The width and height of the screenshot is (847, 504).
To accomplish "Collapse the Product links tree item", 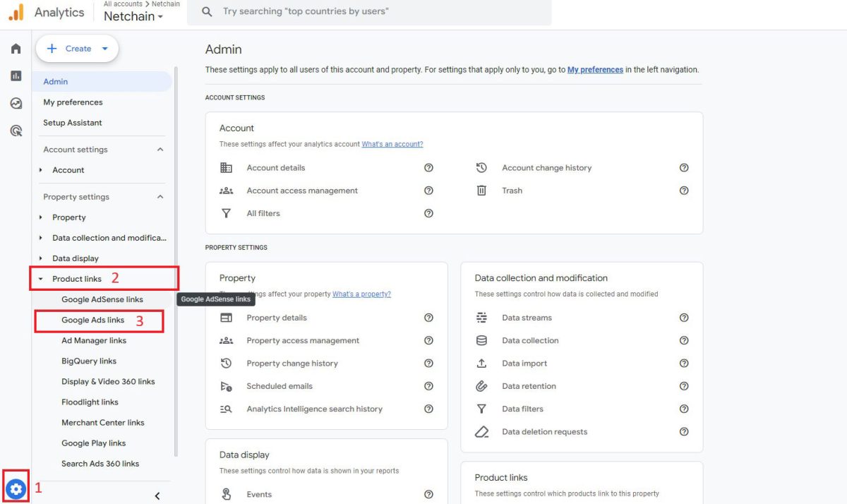I will point(42,279).
